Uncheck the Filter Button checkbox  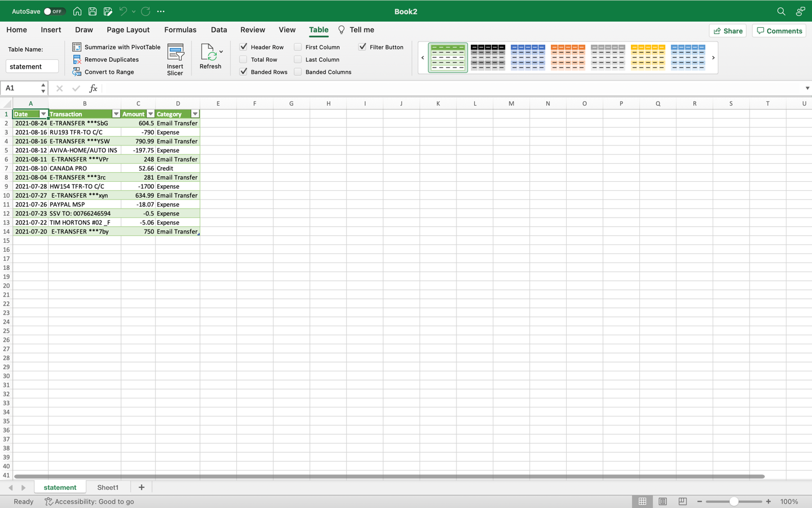362,47
